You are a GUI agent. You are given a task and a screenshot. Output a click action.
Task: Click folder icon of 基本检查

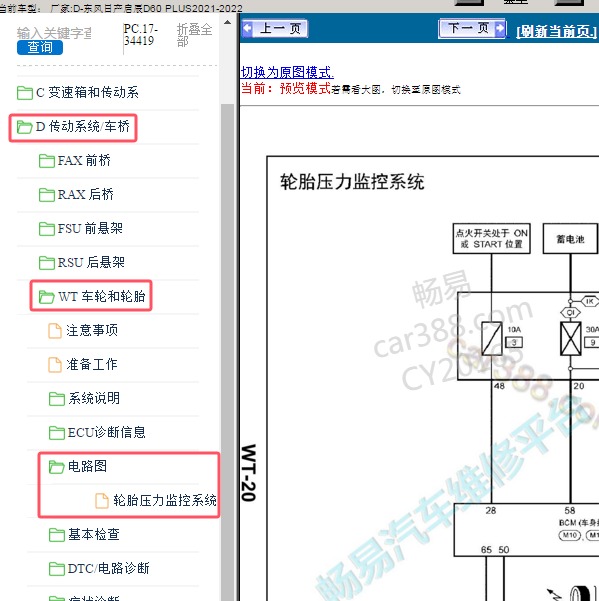point(57,535)
